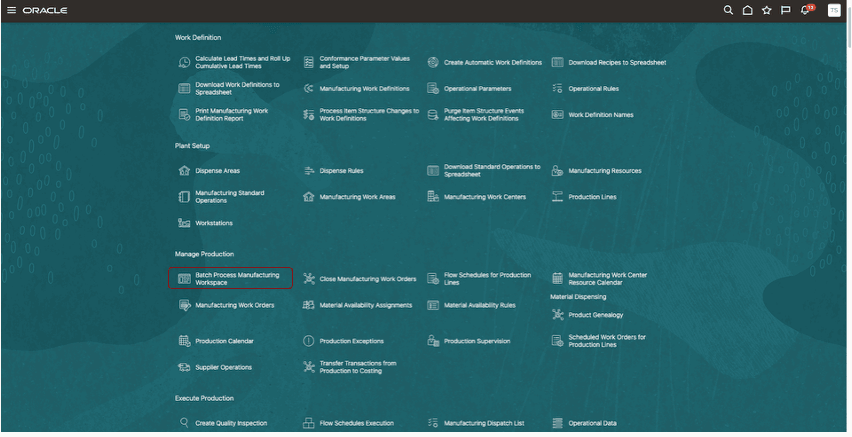Click Manufacturing Resources icon
The image size is (852, 437).
557,171
